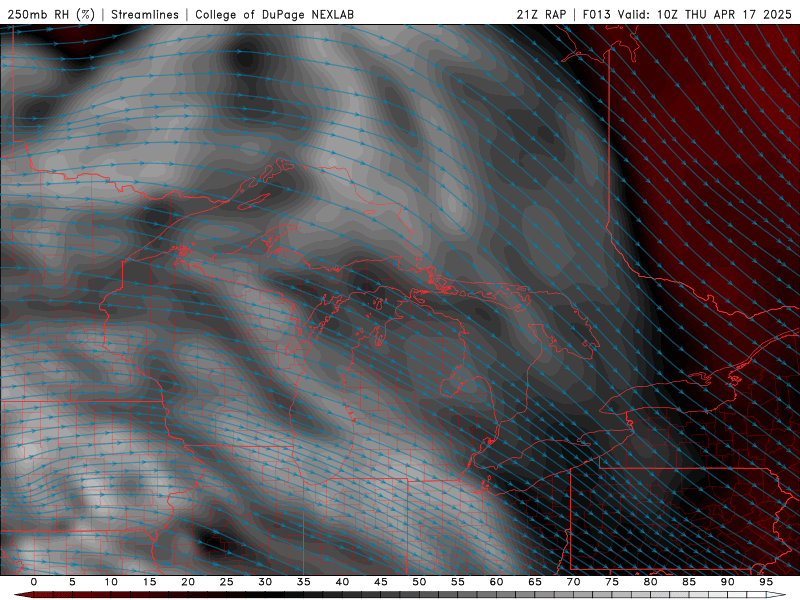Click the 'F013' forecast hour label
This screenshot has height=600, width=800.
tap(596, 14)
